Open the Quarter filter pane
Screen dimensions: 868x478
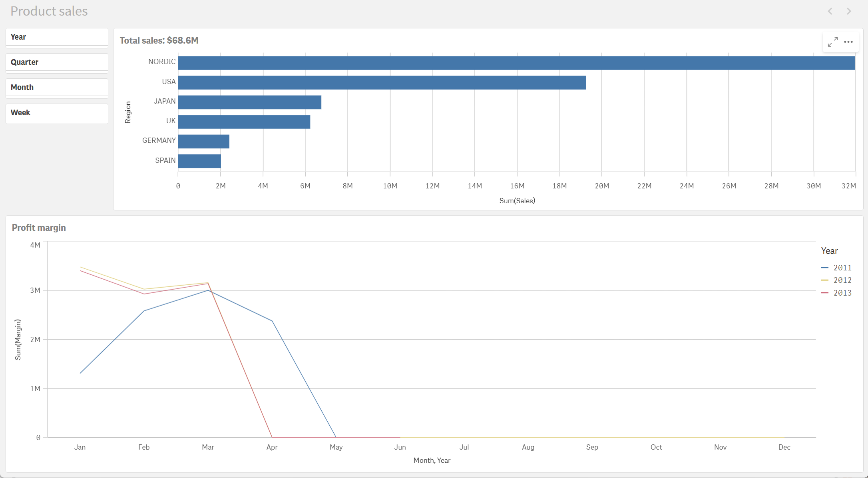tap(57, 62)
